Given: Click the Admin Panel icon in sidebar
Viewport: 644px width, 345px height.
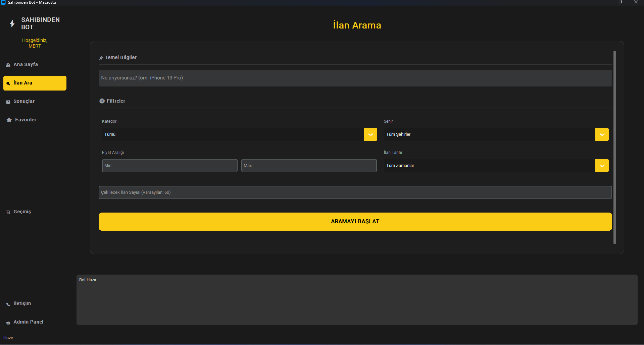Looking at the screenshot, I should click(x=8, y=323).
